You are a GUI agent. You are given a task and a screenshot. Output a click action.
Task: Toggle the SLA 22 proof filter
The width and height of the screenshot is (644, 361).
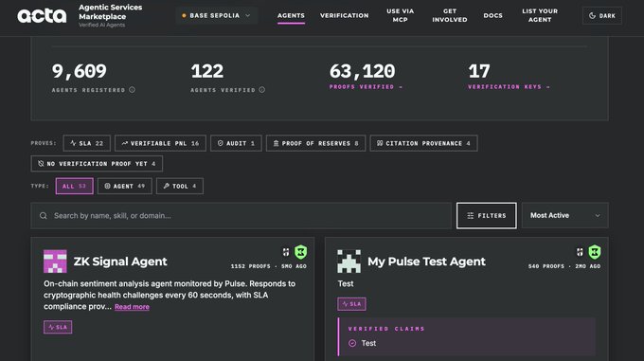[x=87, y=143]
